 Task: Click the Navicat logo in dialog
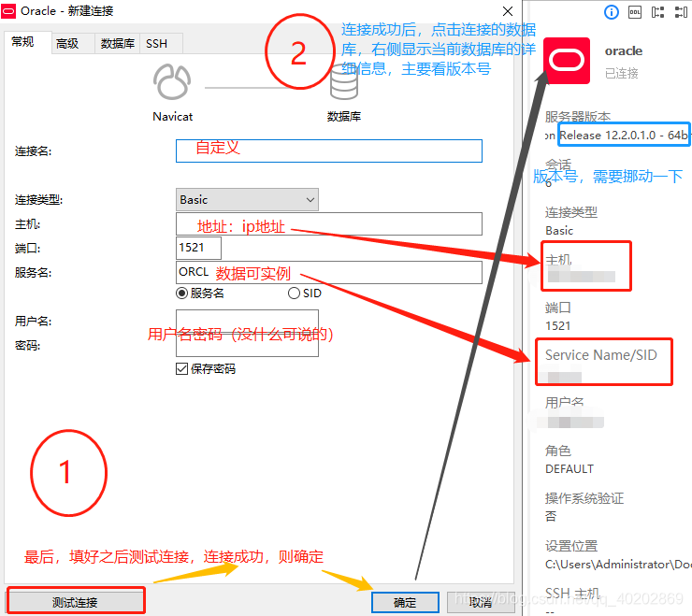click(172, 82)
